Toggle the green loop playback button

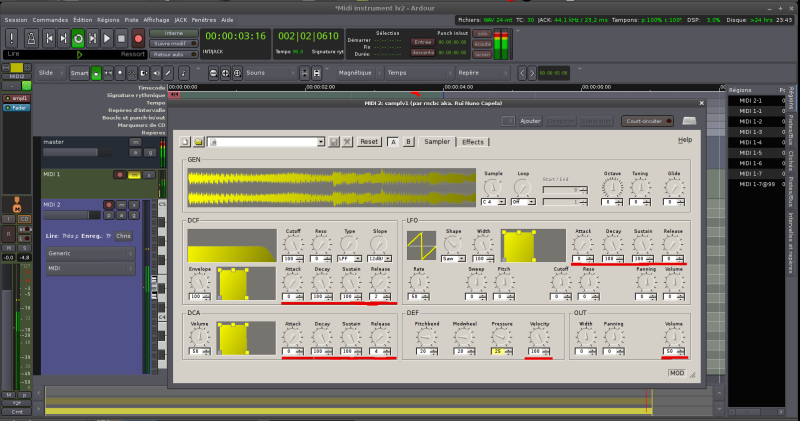[78, 38]
